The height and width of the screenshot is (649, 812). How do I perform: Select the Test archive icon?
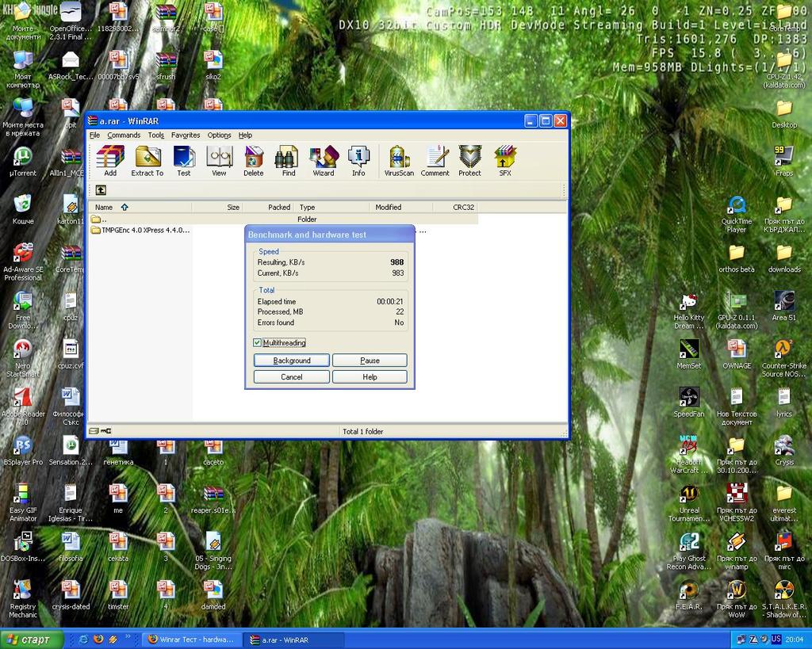[184, 158]
